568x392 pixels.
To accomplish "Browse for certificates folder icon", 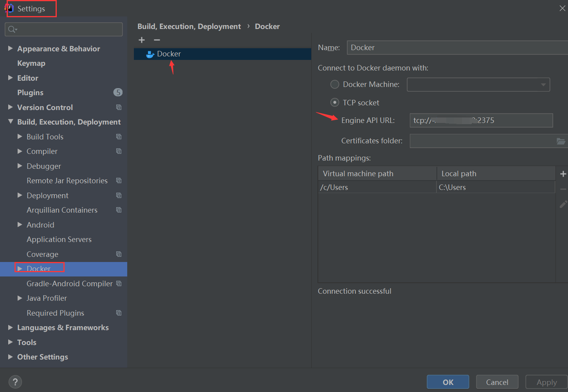I will pos(561,141).
